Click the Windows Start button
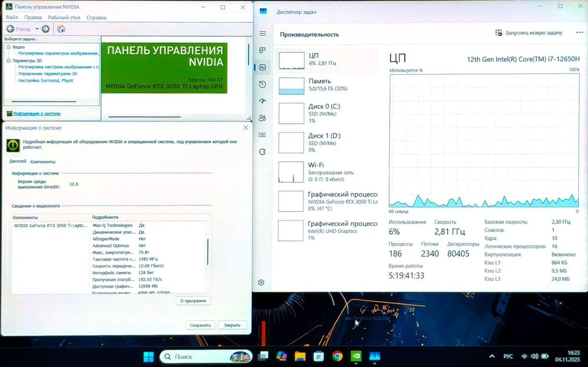 coord(149,356)
